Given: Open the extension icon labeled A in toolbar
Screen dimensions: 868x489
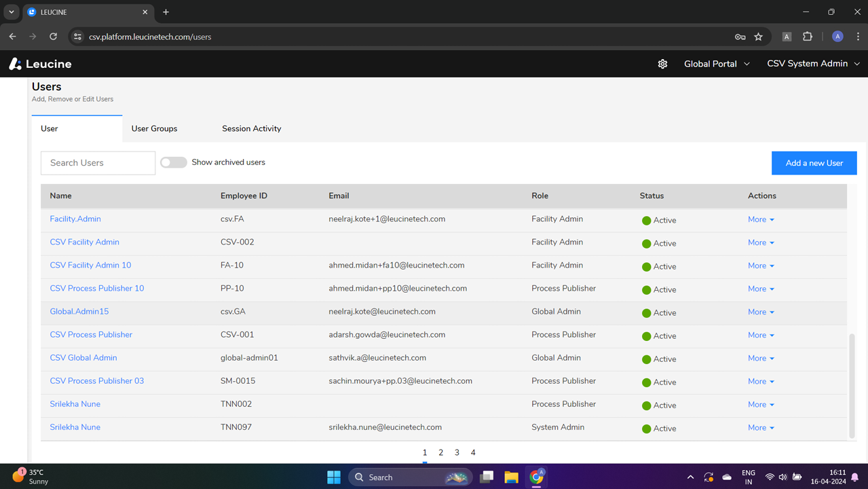Looking at the screenshot, I should coord(787,37).
